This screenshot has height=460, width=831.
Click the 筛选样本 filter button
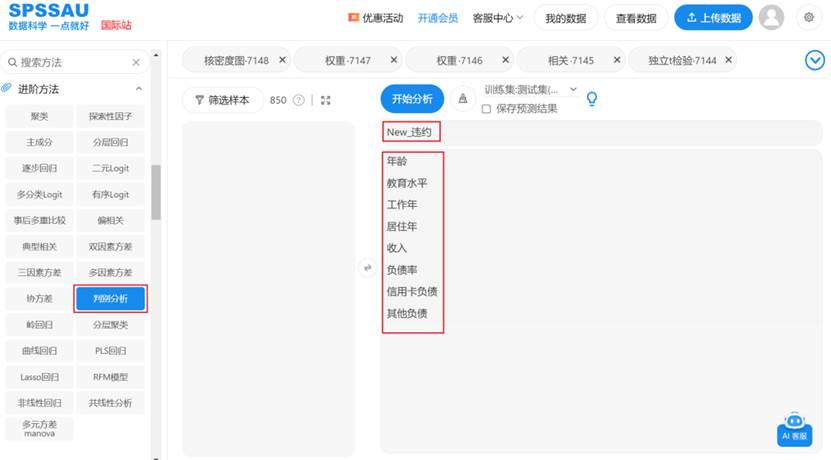(x=223, y=100)
